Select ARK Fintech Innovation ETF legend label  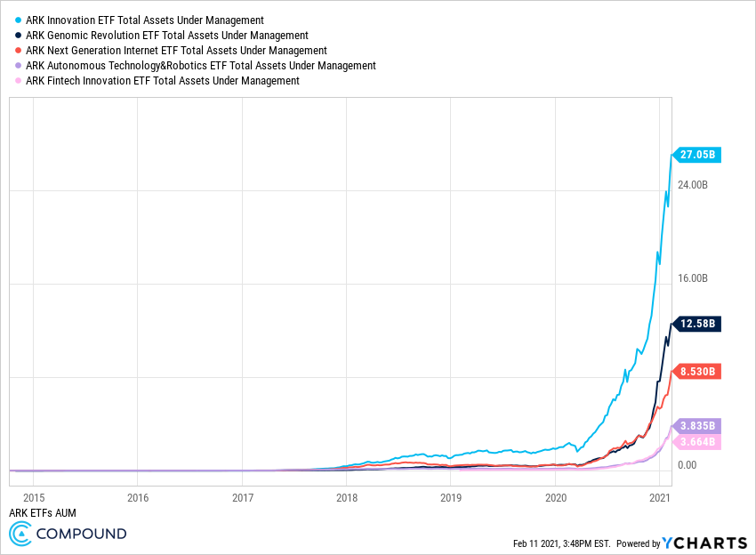click(x=163, y=81)
